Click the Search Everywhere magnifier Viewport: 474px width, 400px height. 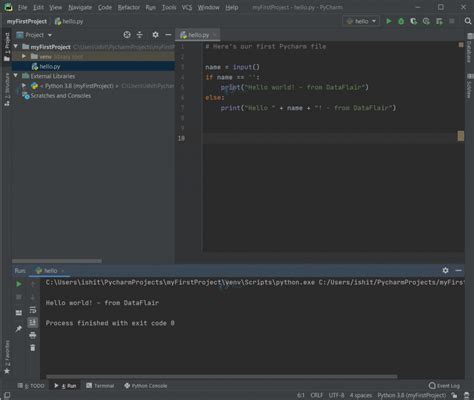pos(468,21)
